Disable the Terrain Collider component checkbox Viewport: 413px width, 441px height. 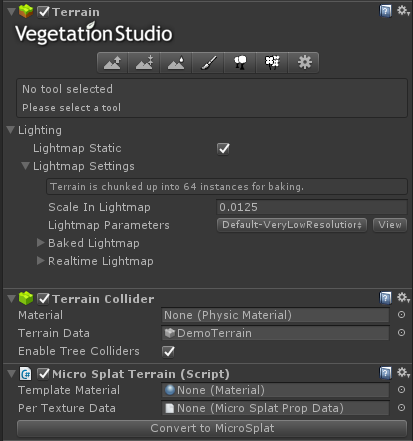43,299
